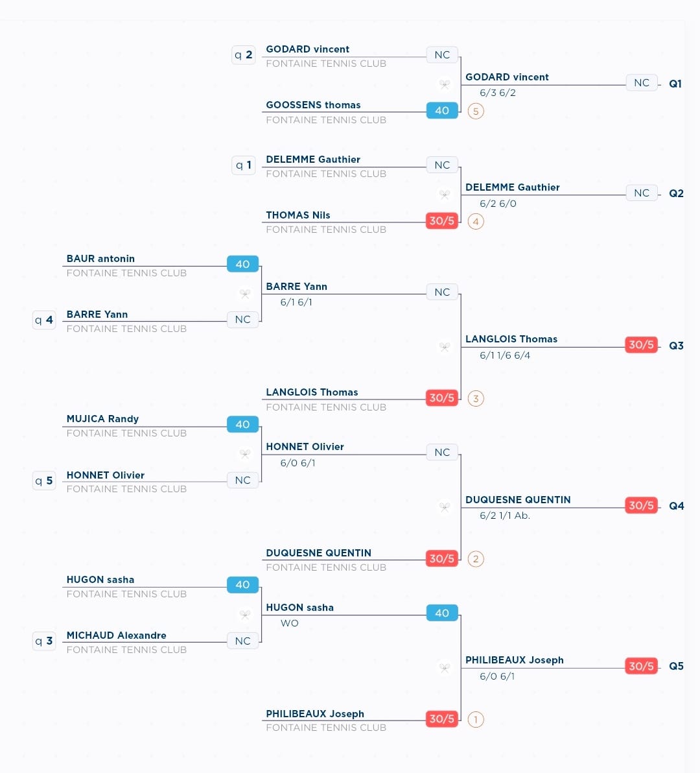Screen dimensions: 700x773
Task: Click seed circle 3 beside Langlois Thomas
Action: 475,398
